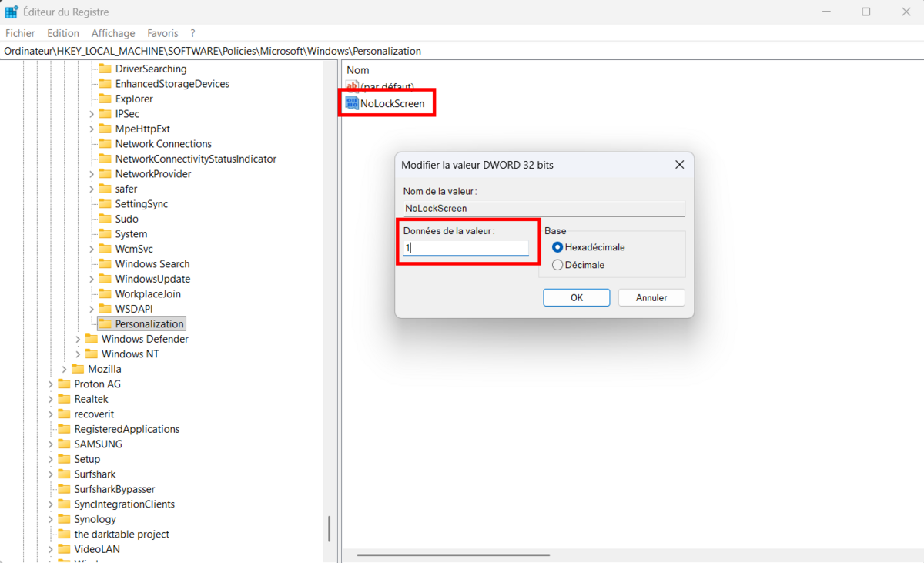Click the vertical scrollbar of the key tree

point(330,528)
